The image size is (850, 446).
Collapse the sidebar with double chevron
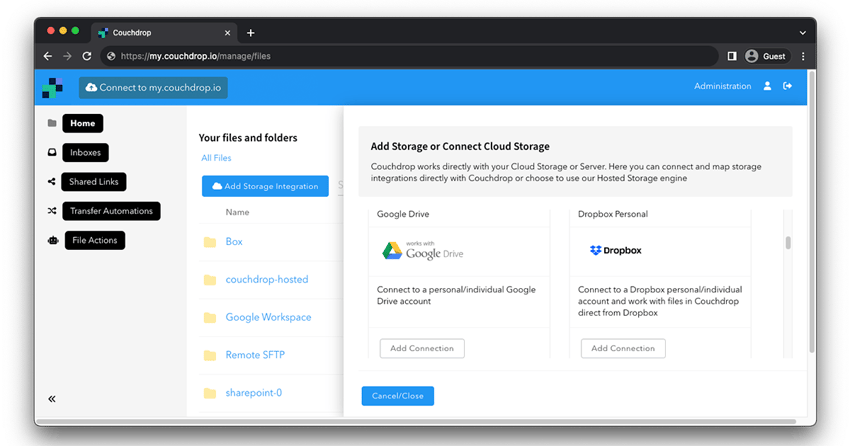tap(52, 399)
